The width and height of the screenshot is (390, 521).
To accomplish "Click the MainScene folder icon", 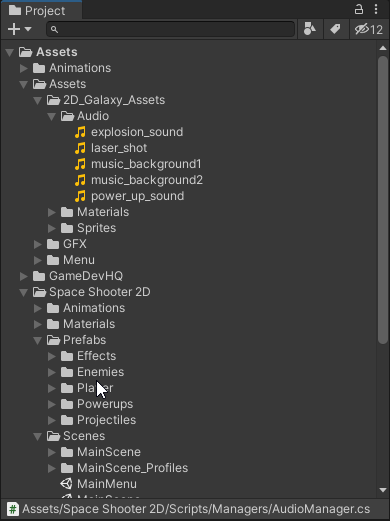I will pyautogui.click(x=67, y=452).
